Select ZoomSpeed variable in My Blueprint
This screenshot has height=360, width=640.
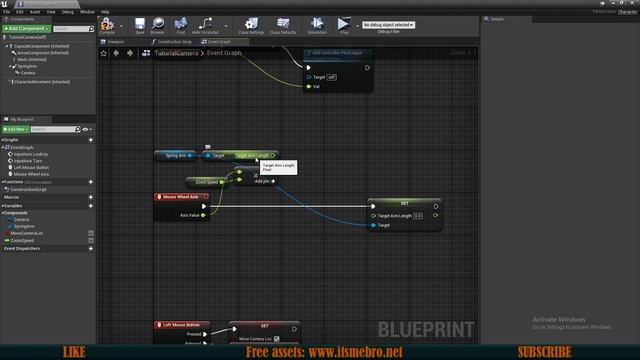tap(22, 241)
